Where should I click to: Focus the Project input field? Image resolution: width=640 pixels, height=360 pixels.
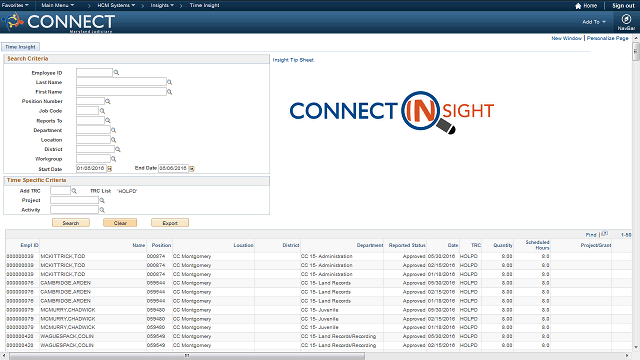point(74,200)
